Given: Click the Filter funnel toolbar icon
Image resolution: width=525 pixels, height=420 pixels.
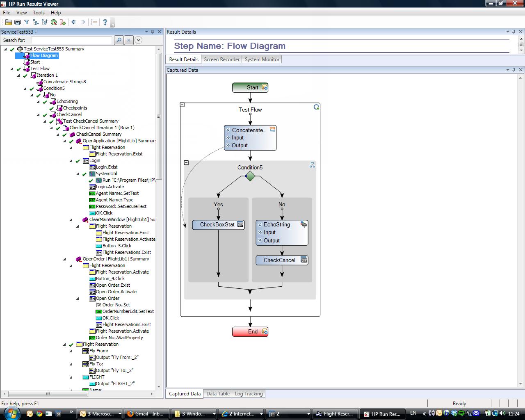Looking at the screenshot, I should click(27, 22).
